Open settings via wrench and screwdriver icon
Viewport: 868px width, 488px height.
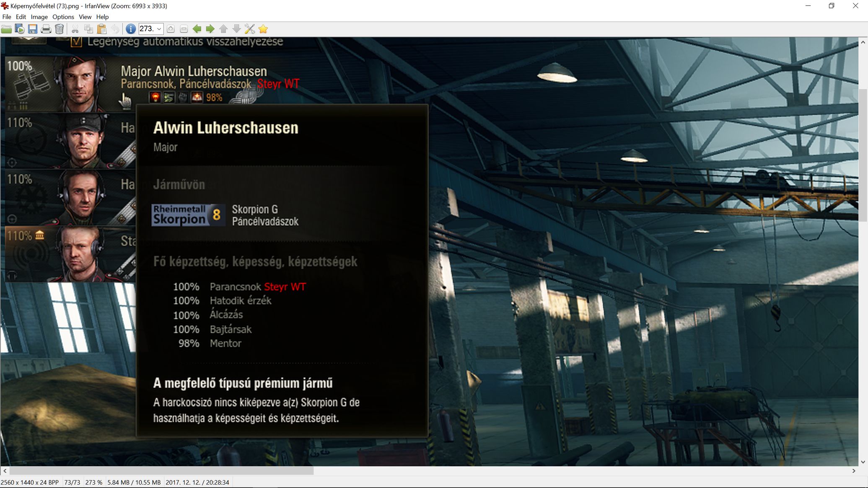pyautogui.click(x=250, y=29)
